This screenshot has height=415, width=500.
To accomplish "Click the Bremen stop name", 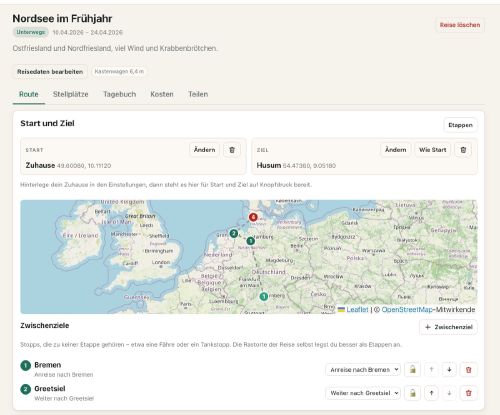I will click(48, 365).
